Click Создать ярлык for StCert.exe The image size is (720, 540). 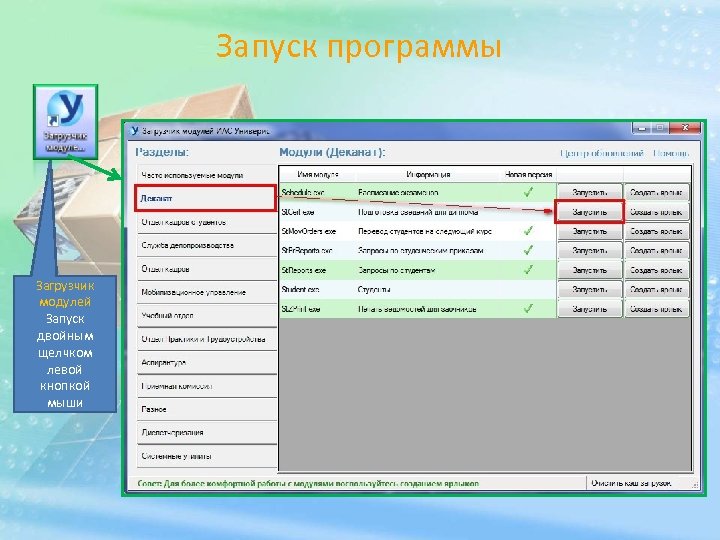coord(657,212)
